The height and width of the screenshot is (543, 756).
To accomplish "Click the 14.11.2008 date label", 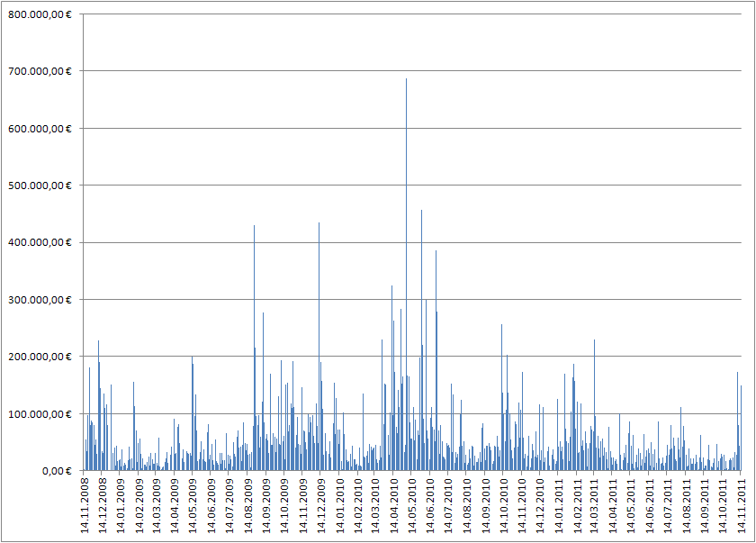I will (84, 505).
